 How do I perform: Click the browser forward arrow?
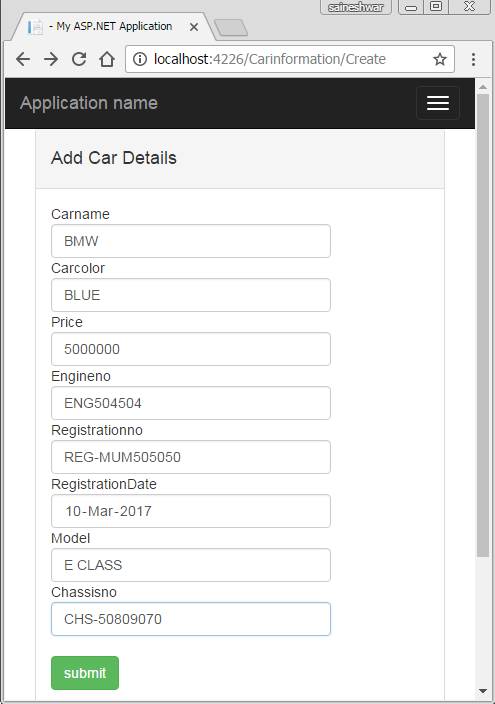[x=51, y=59]
